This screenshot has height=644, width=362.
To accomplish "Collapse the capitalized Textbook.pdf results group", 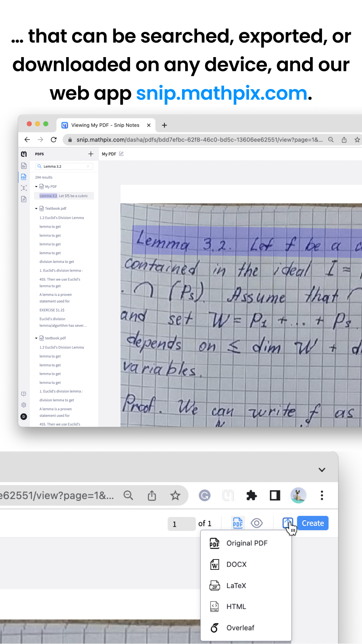I will (36, 209).
